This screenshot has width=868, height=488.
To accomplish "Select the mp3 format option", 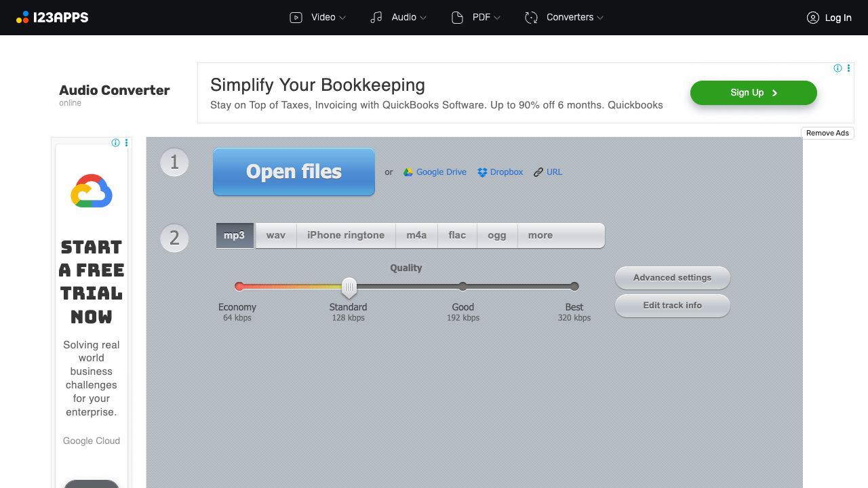I will (235, 235).
